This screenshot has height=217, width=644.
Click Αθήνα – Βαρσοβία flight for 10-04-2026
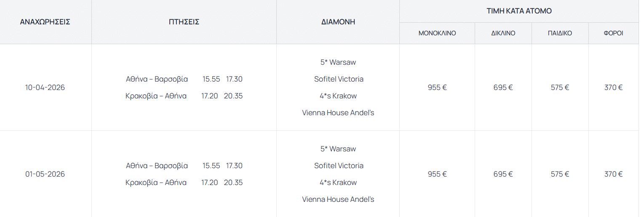point(157,79)
